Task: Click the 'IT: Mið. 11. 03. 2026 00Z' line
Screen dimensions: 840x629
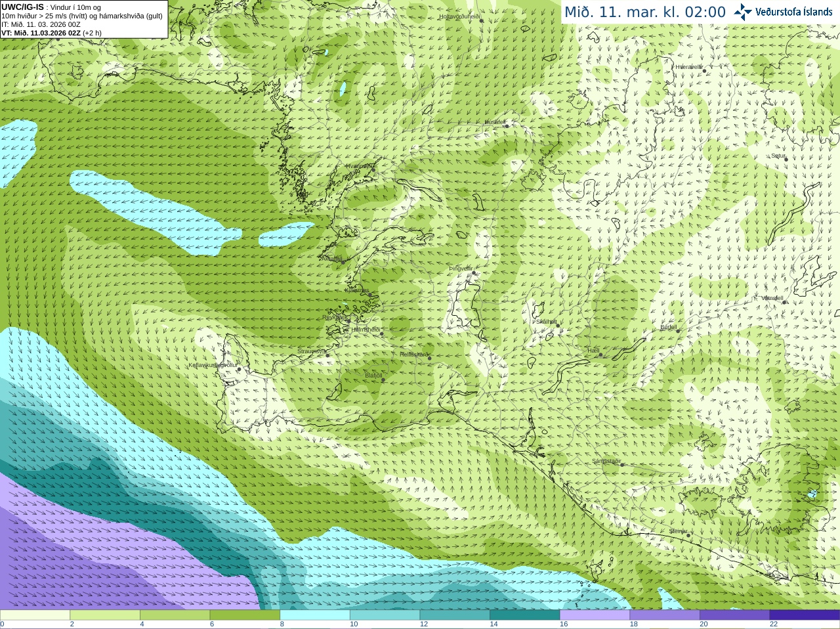Action: [x=41, y=24]
